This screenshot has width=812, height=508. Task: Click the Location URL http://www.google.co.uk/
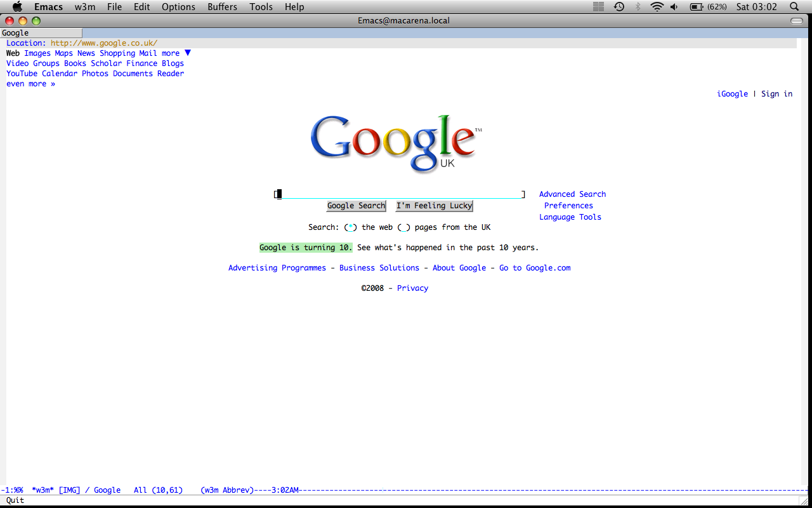[104, 43]
